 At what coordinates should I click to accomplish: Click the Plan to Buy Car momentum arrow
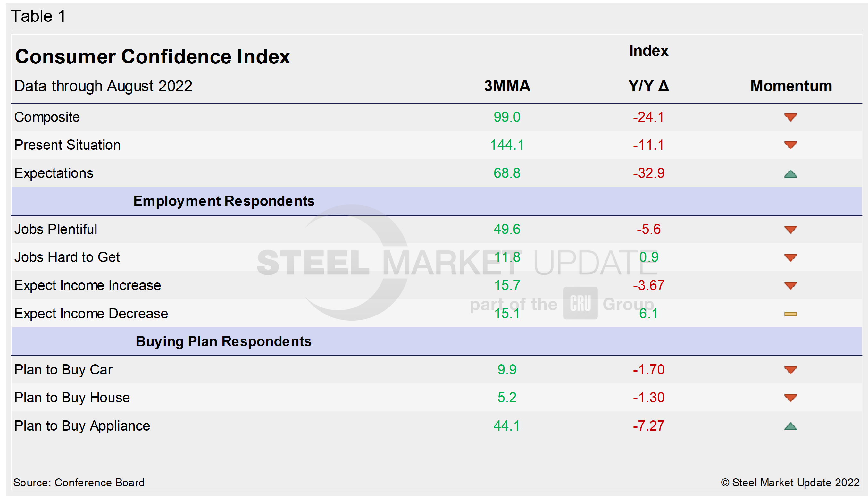pyautogui.click(x=790, y=370)
